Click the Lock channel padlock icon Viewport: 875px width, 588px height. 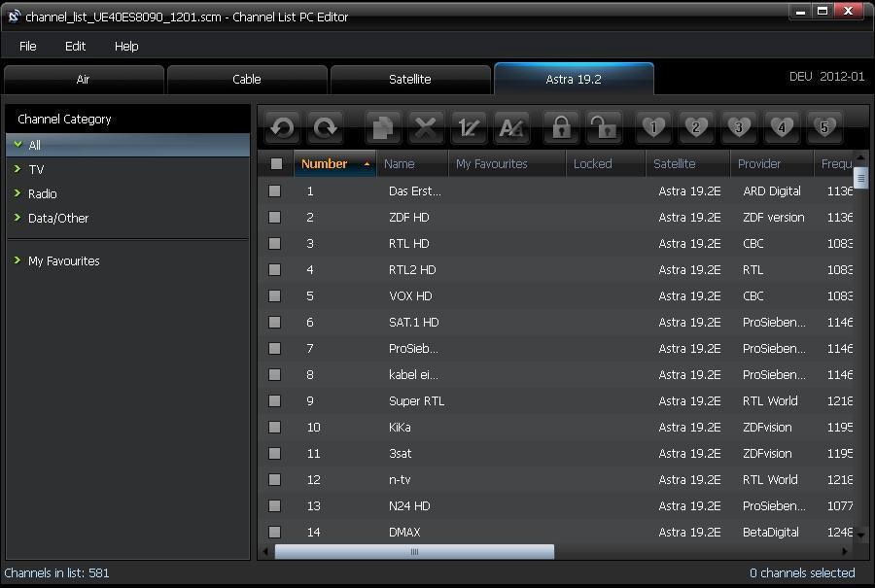click(x=561, y=127)
